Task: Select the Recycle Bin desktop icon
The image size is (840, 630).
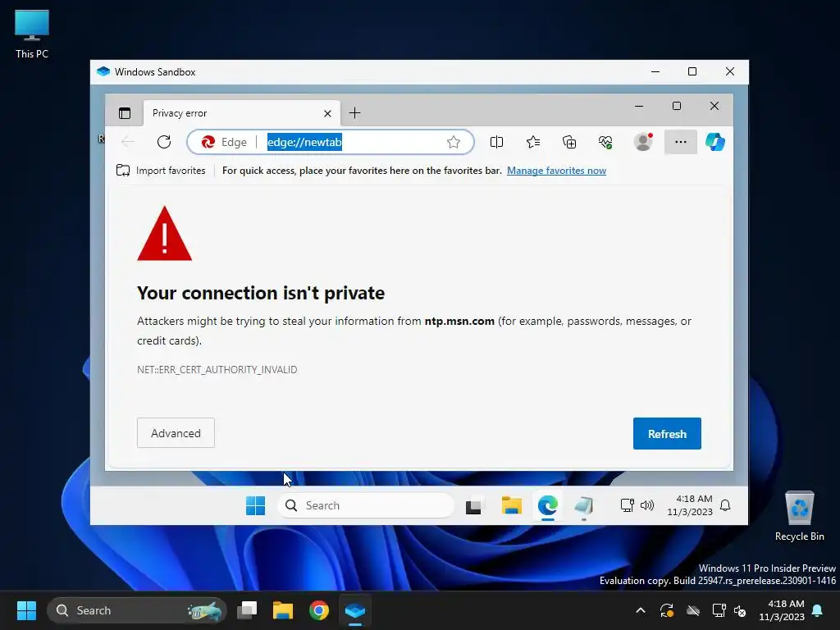Action: 799,516
